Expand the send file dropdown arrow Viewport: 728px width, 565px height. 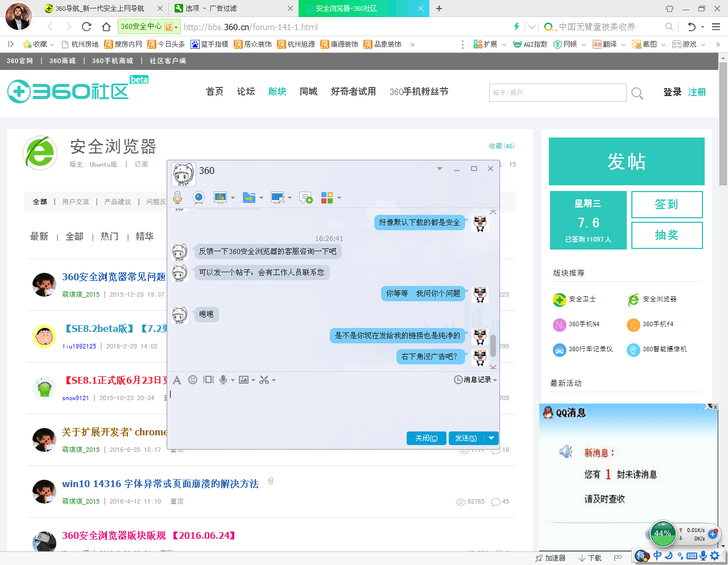(x=261, y=198)
